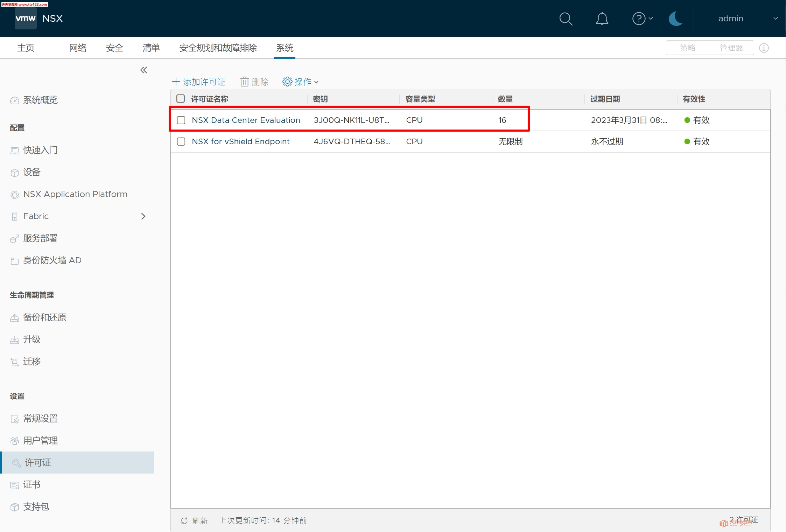
Task: Open 设备 in sidebar
Action: tap(32, 172)
